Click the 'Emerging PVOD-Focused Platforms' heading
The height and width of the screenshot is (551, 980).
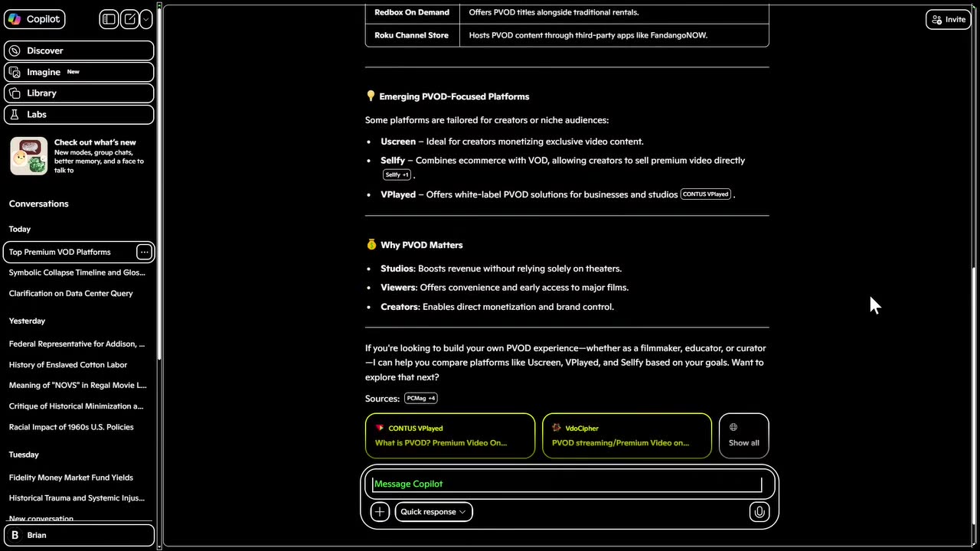pos(454,96)
